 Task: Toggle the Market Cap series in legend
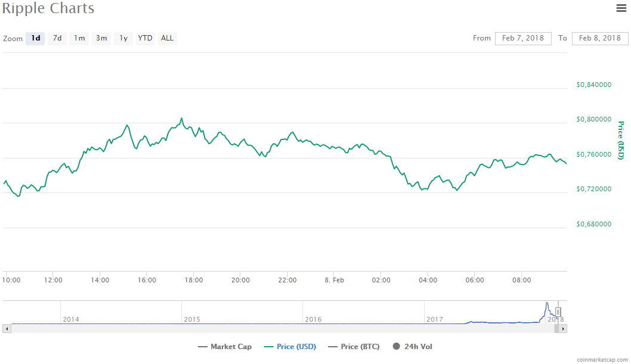[x=225, y=346]
